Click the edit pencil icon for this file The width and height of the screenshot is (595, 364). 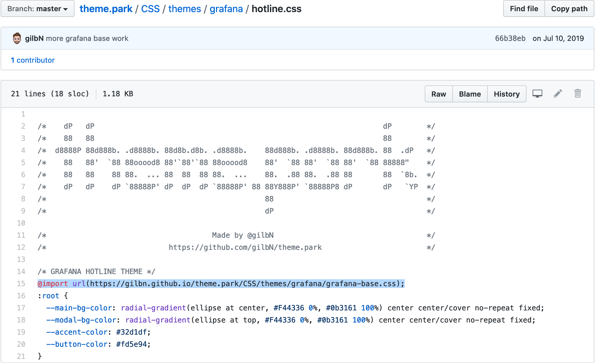[x=558, y=94]
